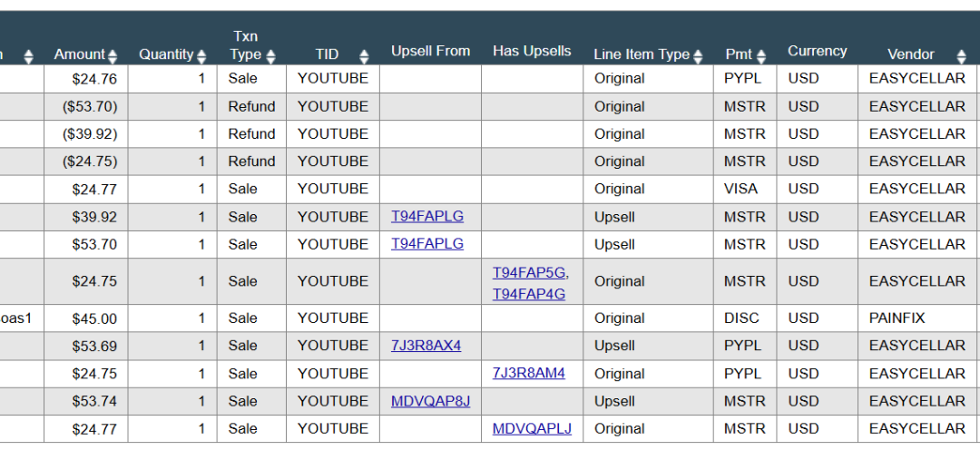Click the Pmt column sort icon
This screenshot has height=460, width=980.
click(761, 56)
